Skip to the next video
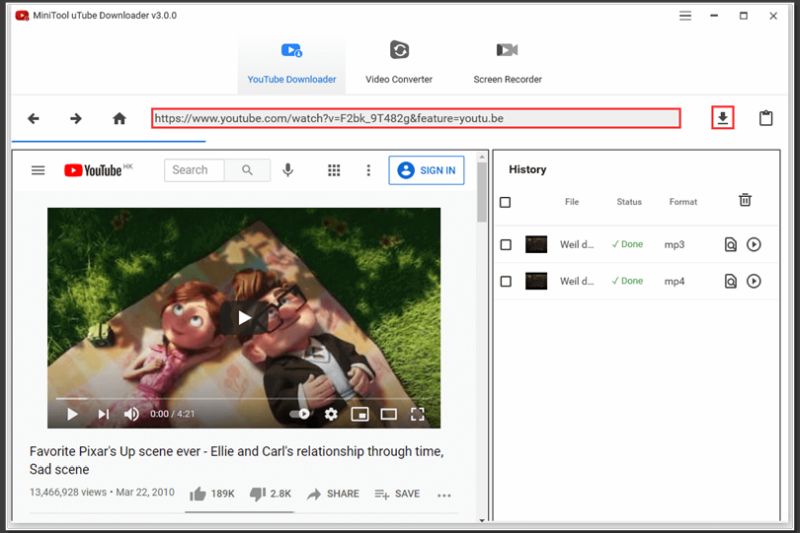Viewport: 800px width, 533px height. click(x=104, y=414)
